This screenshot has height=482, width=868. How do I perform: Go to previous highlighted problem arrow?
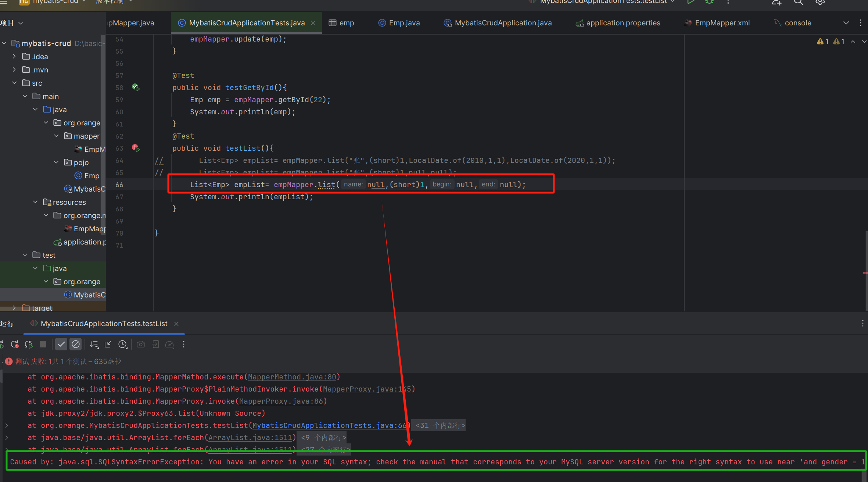pyautogui.click(x=853, y=42)
